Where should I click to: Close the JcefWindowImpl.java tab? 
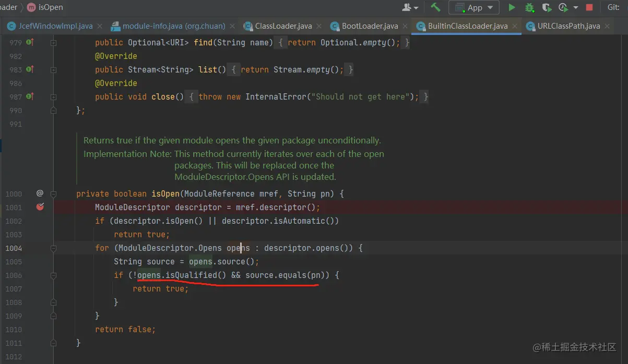click(101, 26)
